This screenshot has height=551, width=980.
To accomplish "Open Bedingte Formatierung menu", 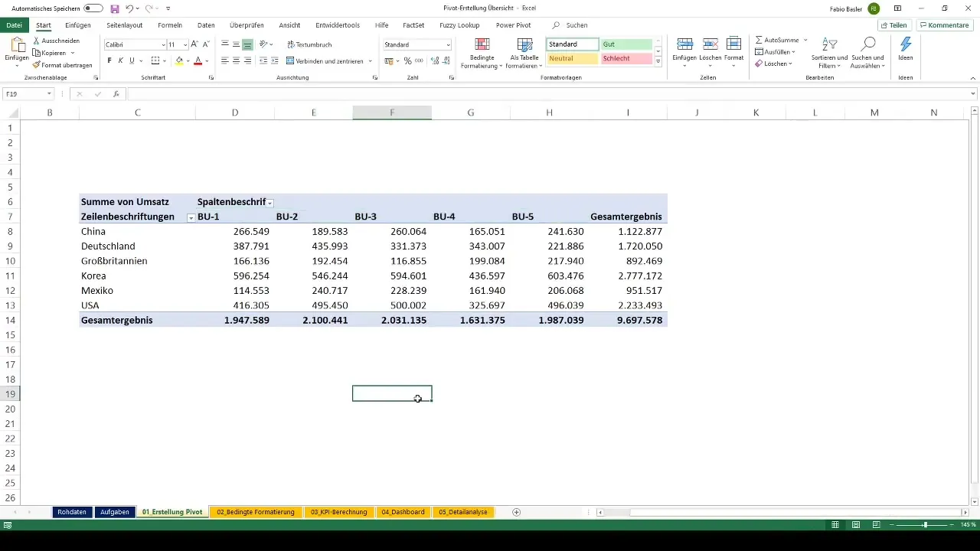I will 482,52.
